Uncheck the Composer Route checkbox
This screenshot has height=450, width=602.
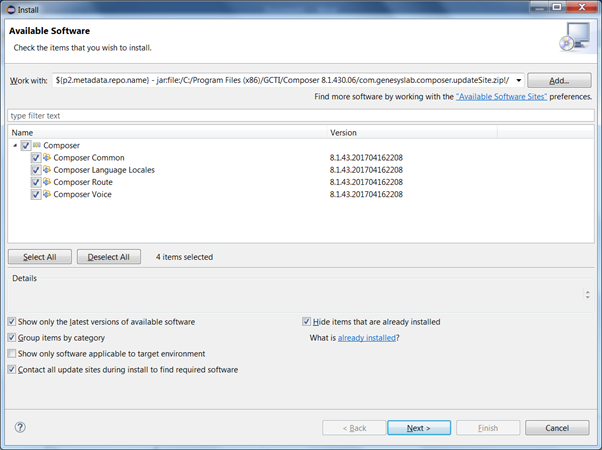[x=36, y=182]
